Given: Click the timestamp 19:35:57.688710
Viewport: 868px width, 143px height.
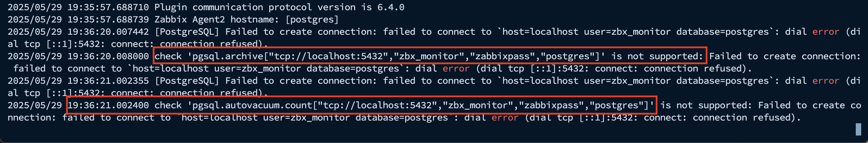Looking at the screenshot, I should click(x=108, y=7).
